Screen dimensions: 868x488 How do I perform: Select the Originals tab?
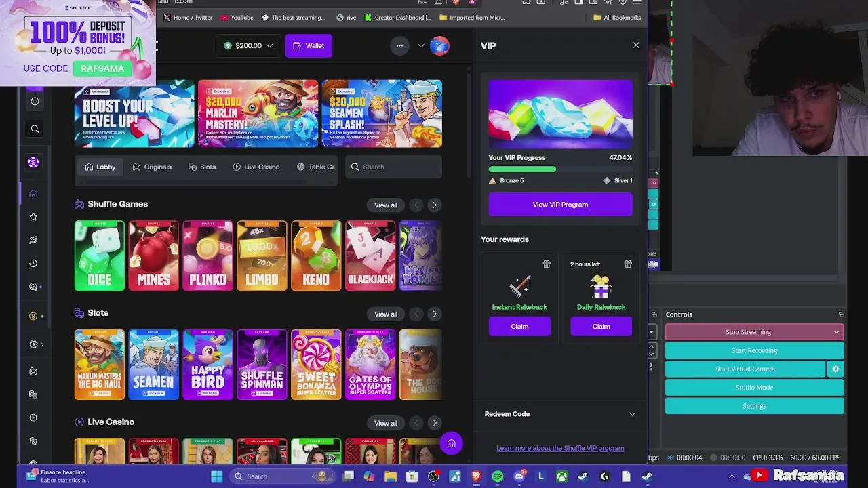click(x=152, y=167)
